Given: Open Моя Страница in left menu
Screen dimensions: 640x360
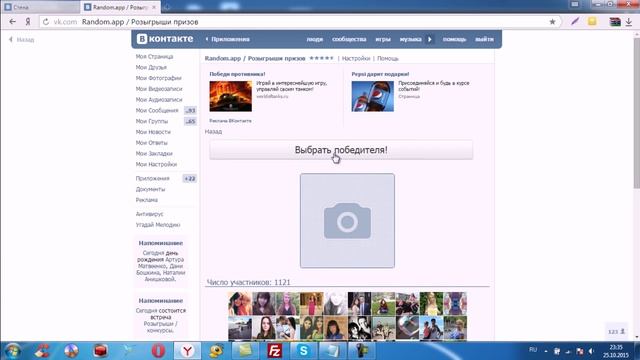Looking at the screenshot, I should (x=154, y=56).
